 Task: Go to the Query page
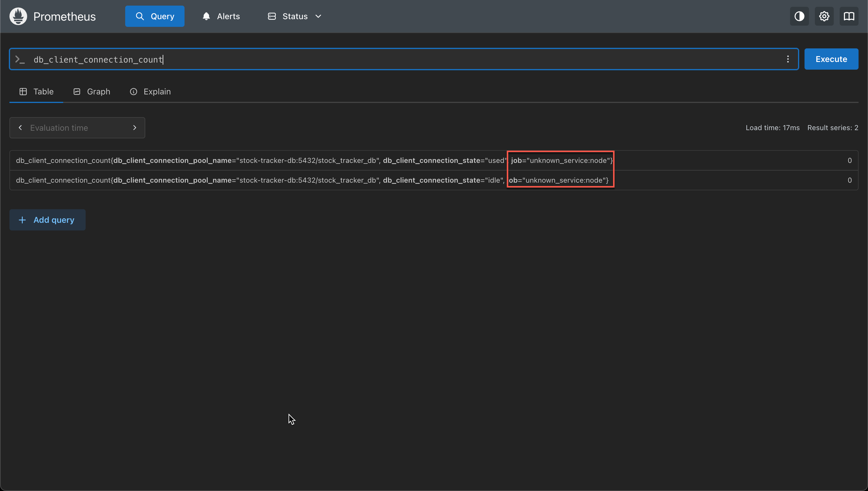pyautogui.click(x=155, y=16)
